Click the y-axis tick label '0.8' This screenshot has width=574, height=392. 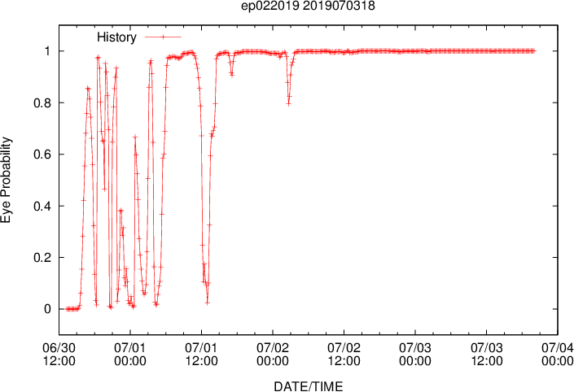click(42, 102)
